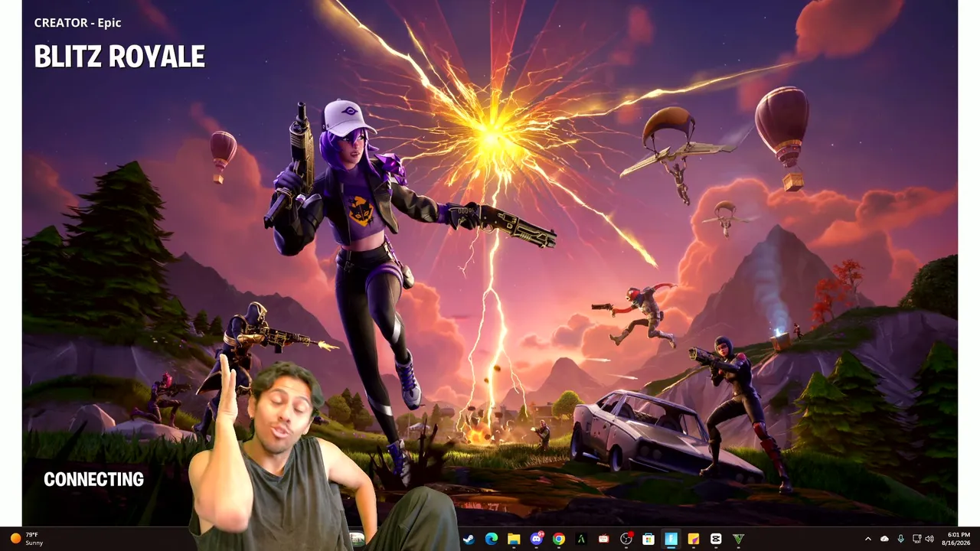Open the yellow sticky notes app
980x551 pixels.
(x=694, y=540)
